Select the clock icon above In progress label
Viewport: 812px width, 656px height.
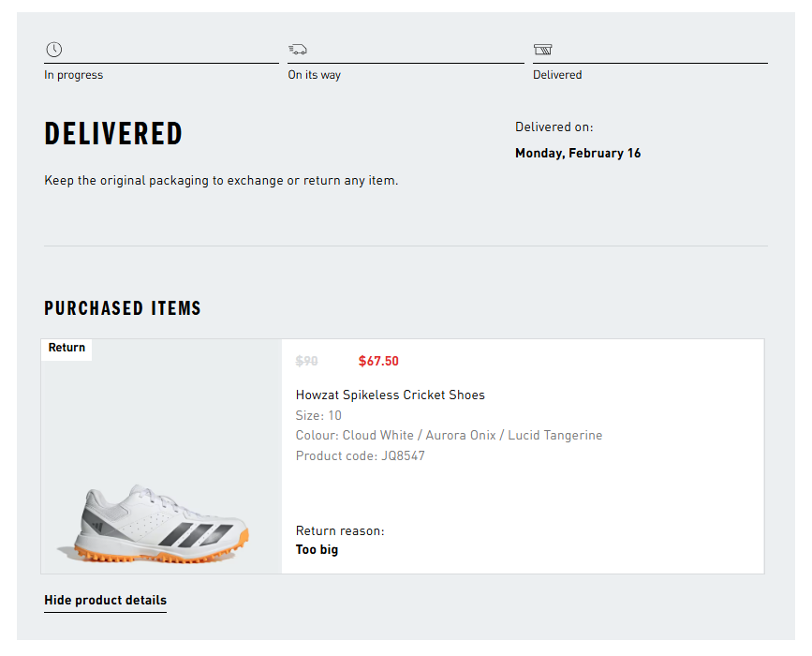pos(53,48)
